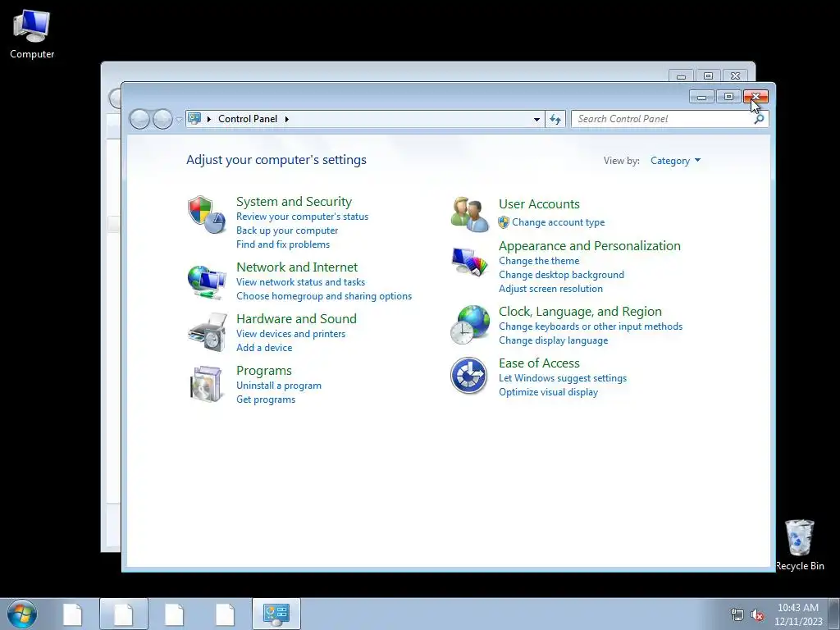Open the Appearance and Personalization monitor icon

pos(469,262)
